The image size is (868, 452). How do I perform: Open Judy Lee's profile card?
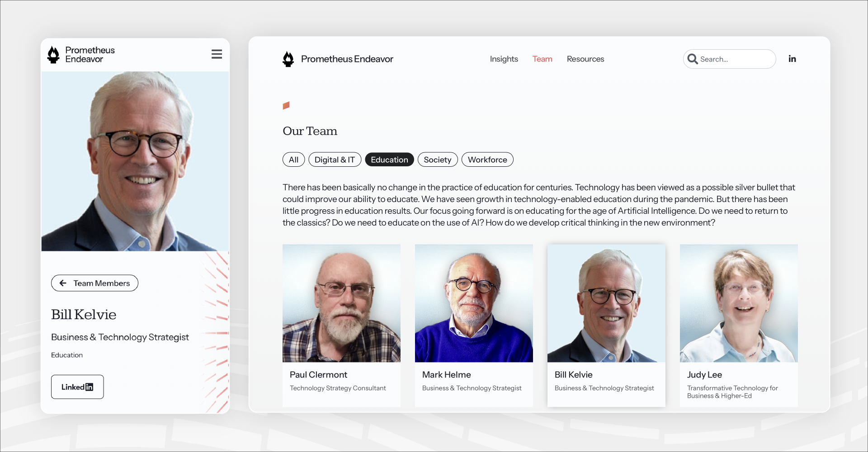739,325
